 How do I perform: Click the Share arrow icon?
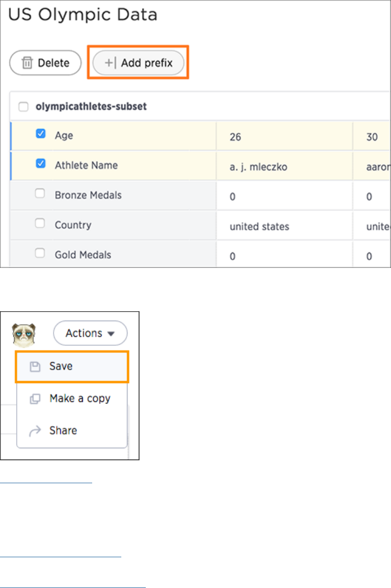click(x=35, y=431)
